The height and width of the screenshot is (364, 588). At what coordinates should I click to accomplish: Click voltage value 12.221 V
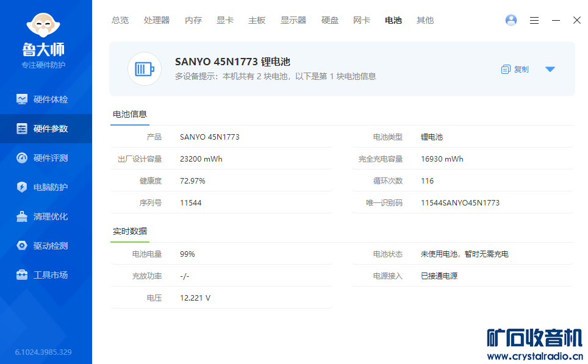coord(195,298)
